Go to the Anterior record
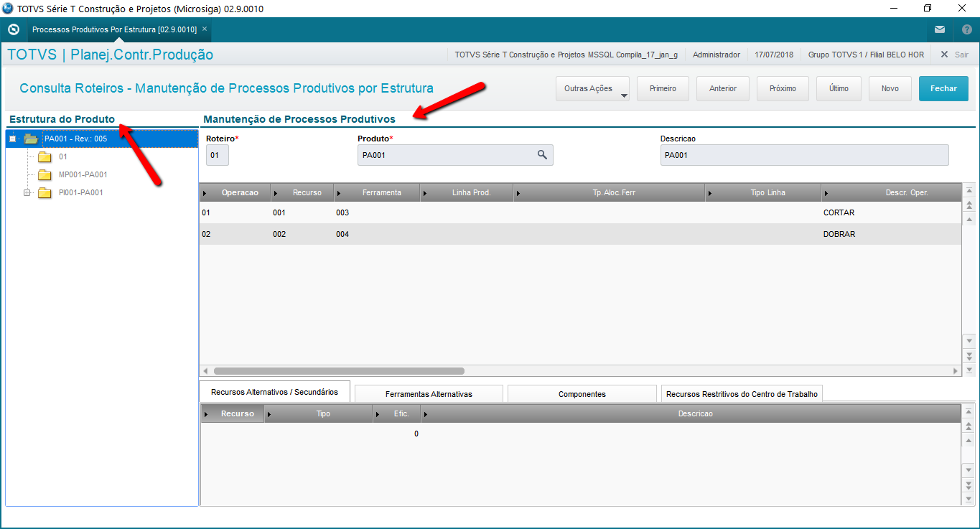This screenshot has width=980, height=529. 723,88
